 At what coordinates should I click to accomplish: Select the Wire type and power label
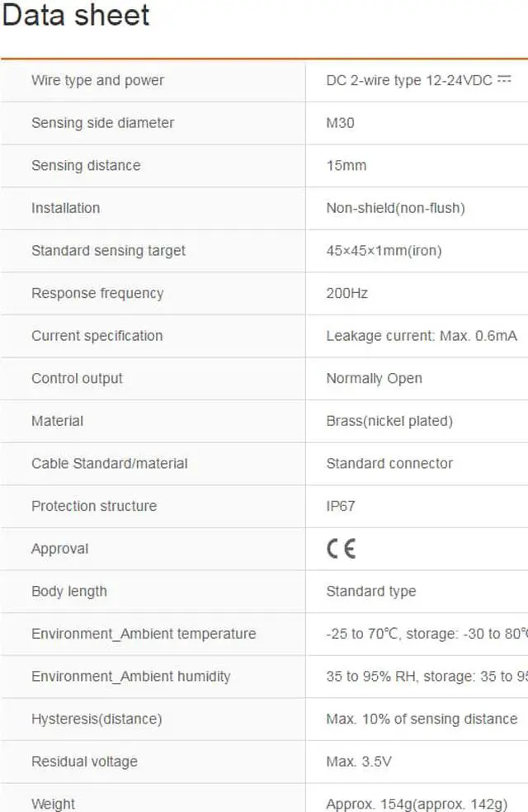(x=97, y=80)
